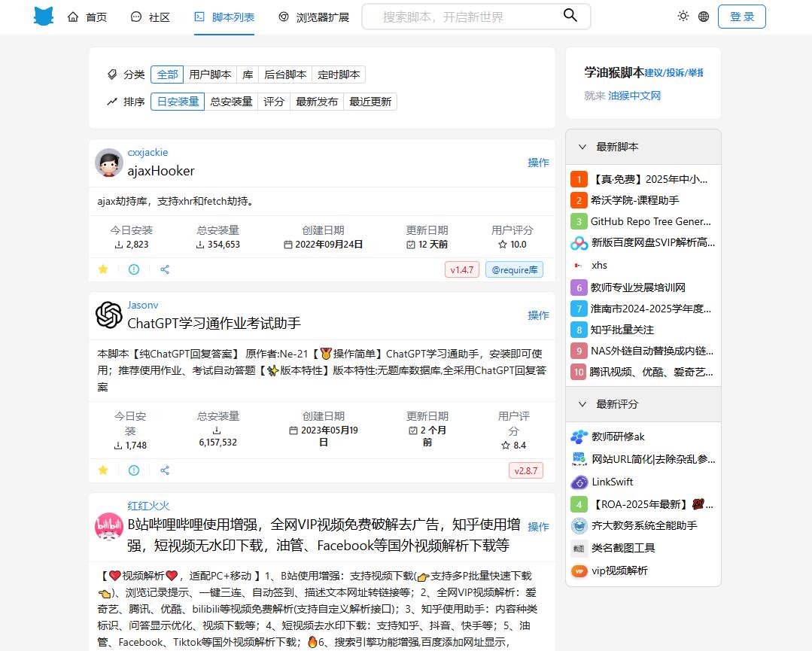Select the 全部 category filter

pos(167,75)
